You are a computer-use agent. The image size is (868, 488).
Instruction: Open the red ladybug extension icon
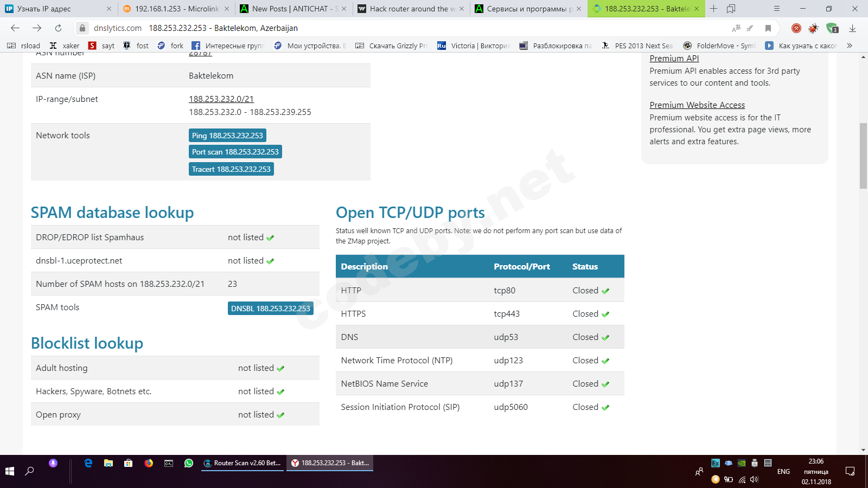tap(813, 28)
